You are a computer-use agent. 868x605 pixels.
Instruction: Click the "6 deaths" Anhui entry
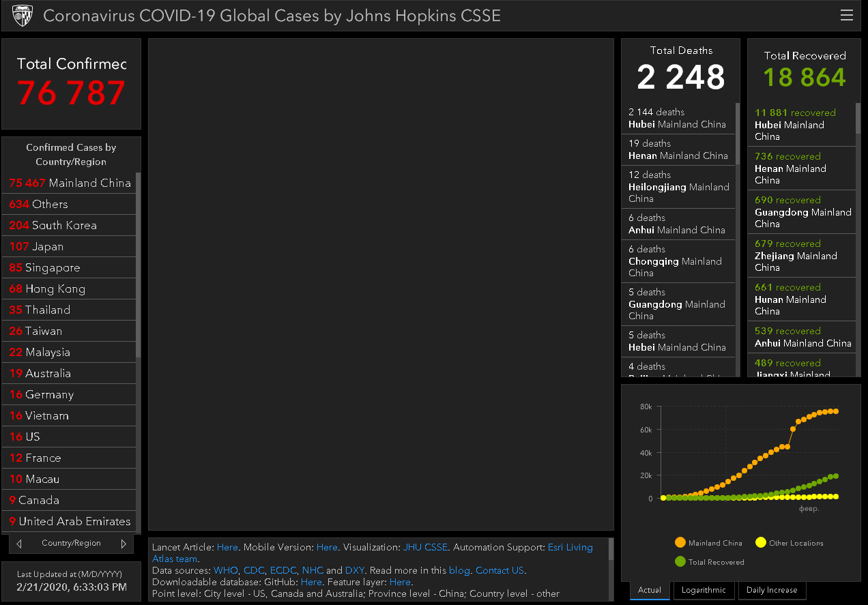[678, 224]
